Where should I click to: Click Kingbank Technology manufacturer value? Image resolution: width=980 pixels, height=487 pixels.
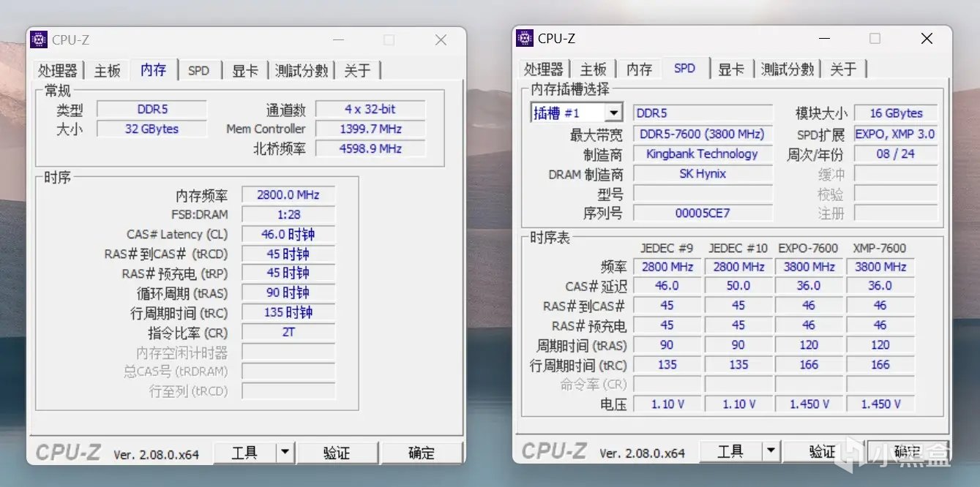pyautogui.click(x=703, y=154)
